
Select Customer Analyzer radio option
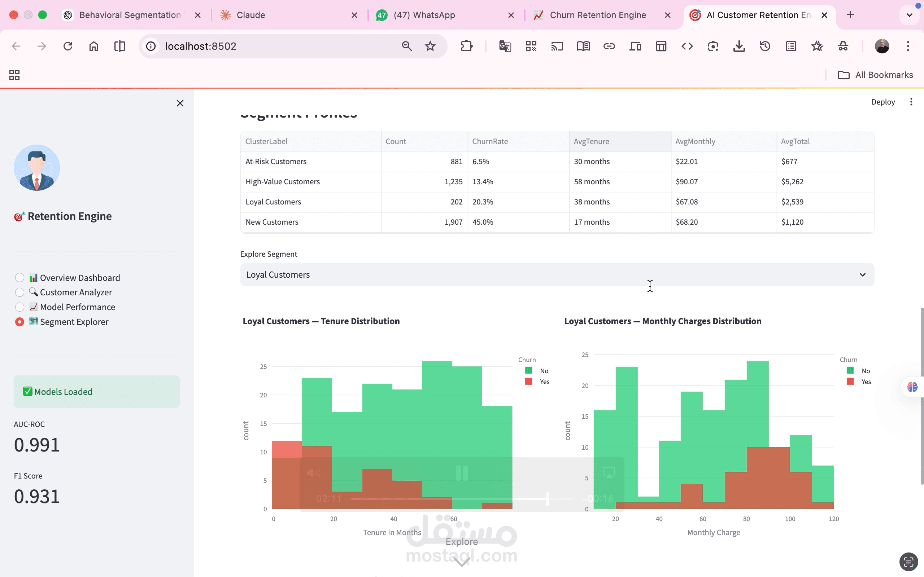point(19,292)
